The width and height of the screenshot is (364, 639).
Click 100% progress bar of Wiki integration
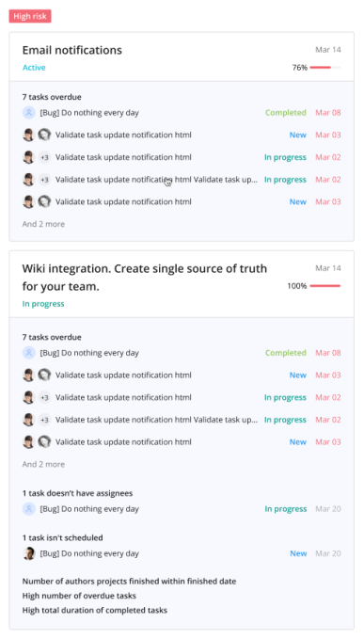coord(325,286)
